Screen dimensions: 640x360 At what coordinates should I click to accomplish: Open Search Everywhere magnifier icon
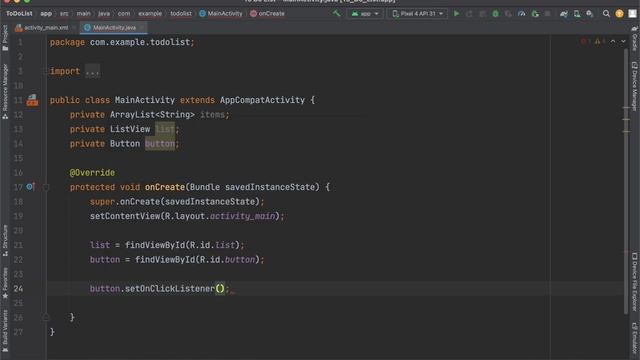[x=606, y=13]
